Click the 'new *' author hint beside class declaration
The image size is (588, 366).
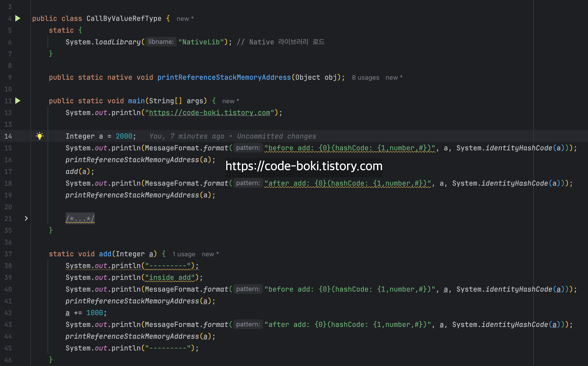tap(185, 19)
